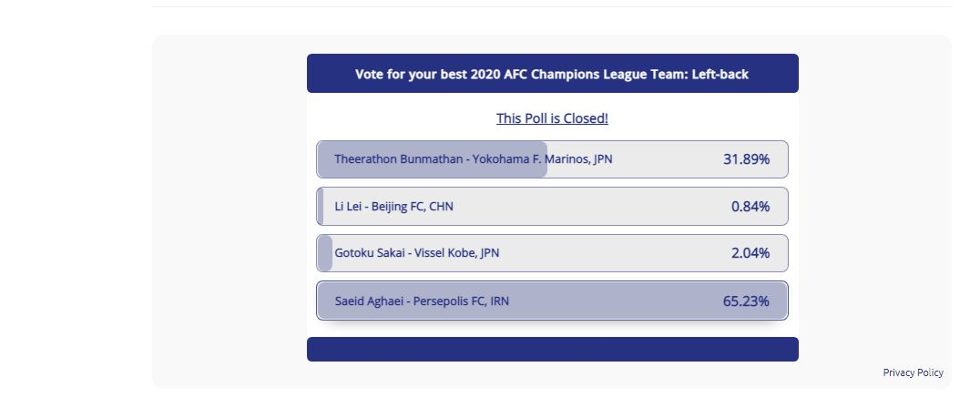Image resolution: width=980 pixels, height=418 pixels.
Task: Click the poll title header banner
Action: click(552, 74)
